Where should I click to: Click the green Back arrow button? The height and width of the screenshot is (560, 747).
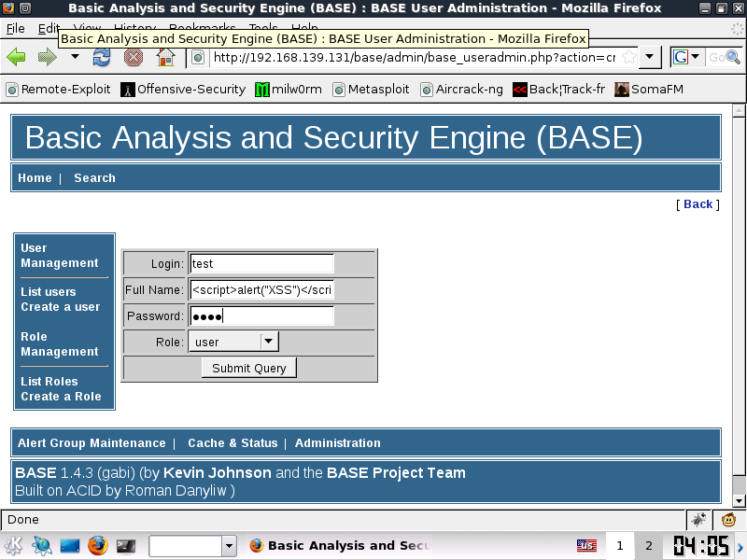pos(16,57)
